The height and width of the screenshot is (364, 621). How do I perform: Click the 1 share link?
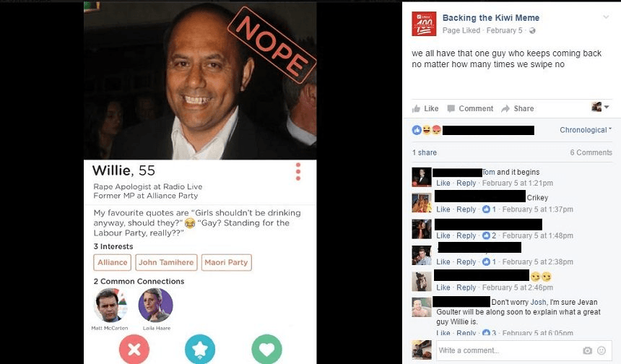[424, 152]
